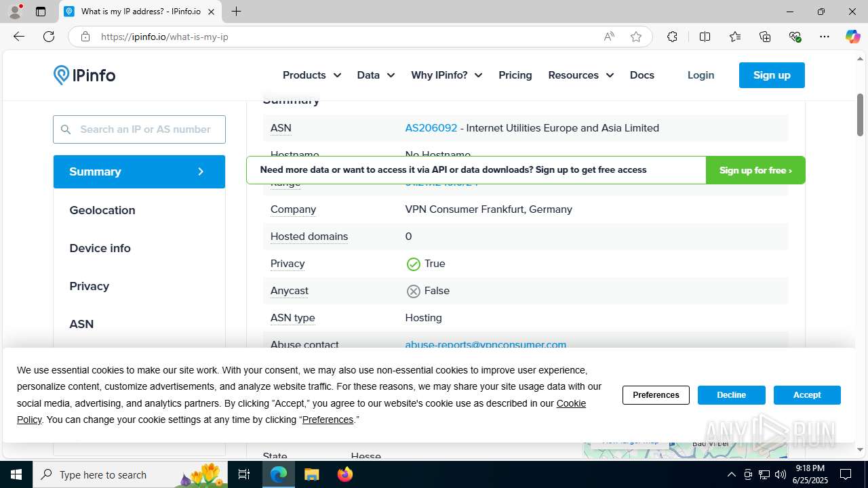Image resolution: width=868 pixels, height=488 pixels.
Task: Open the browser profile icon
Action: click(x=15, y=12)
